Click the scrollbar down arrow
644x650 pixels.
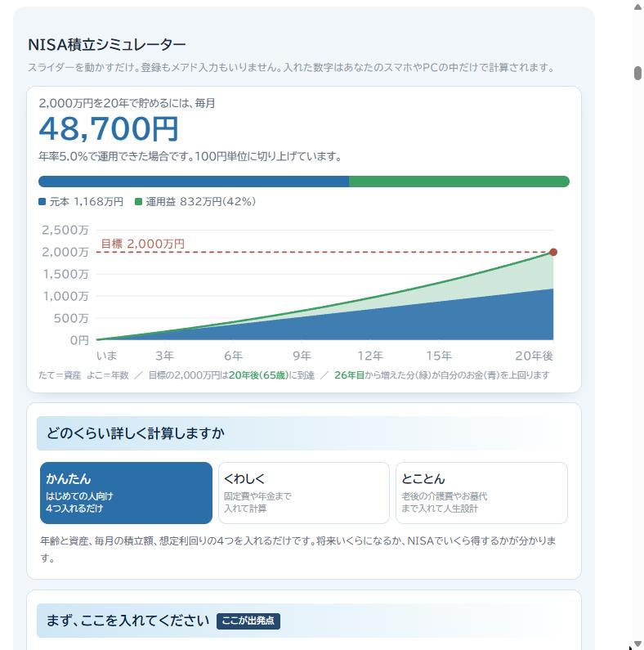[637, 643]
